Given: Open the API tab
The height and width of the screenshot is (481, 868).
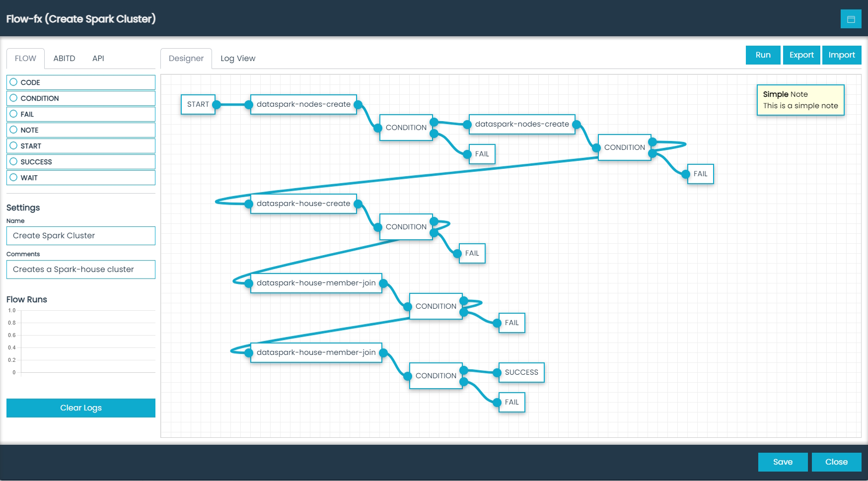Looking at the screenshot, I should [98, 58].
